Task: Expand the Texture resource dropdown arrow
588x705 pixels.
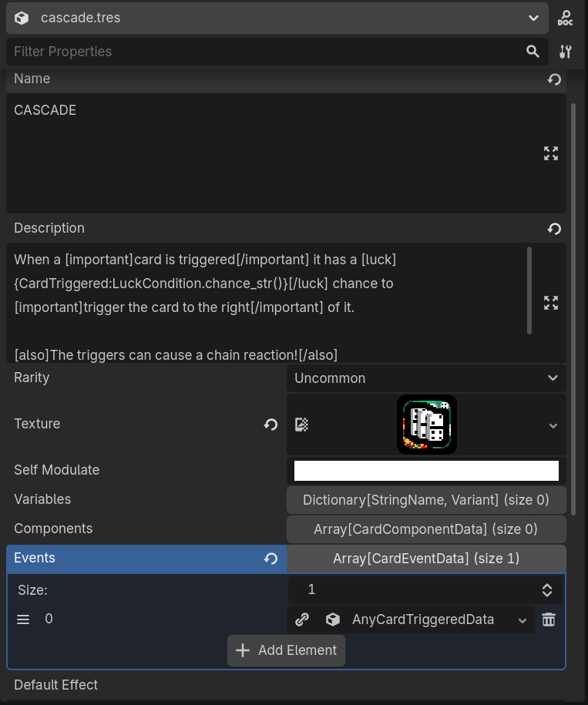Action: point(553,425)
